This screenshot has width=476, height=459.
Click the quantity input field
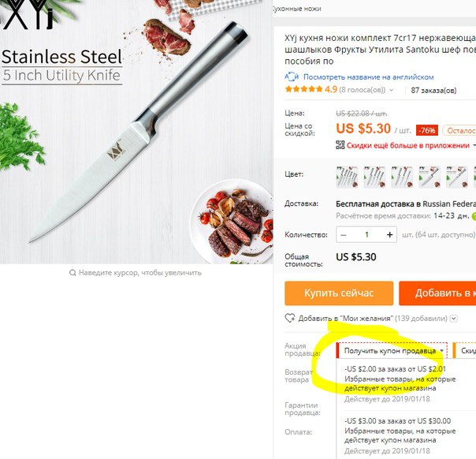coord(366,234)
